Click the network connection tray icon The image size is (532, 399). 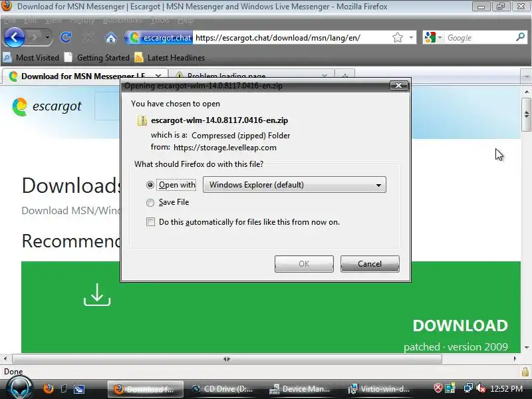(x=468, y=388)
